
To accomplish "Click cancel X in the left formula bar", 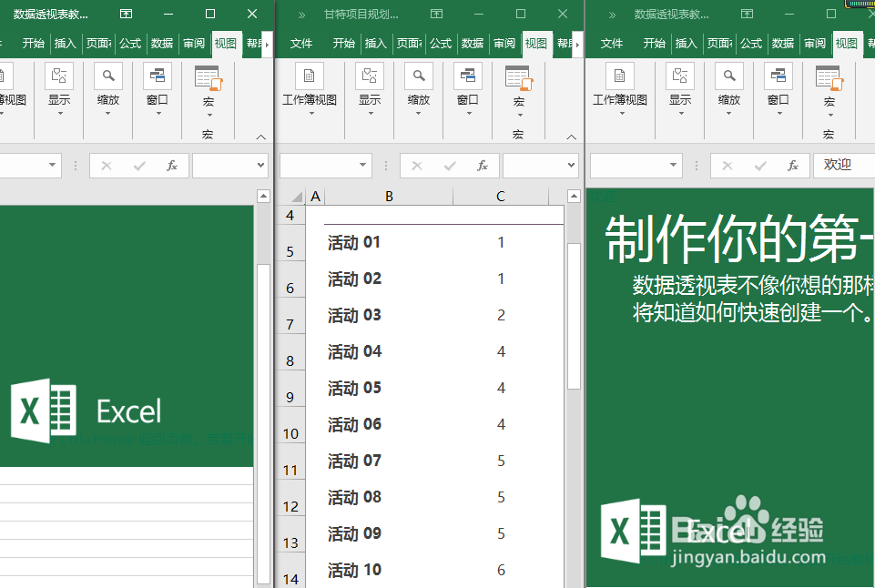I will pos(106,166).
